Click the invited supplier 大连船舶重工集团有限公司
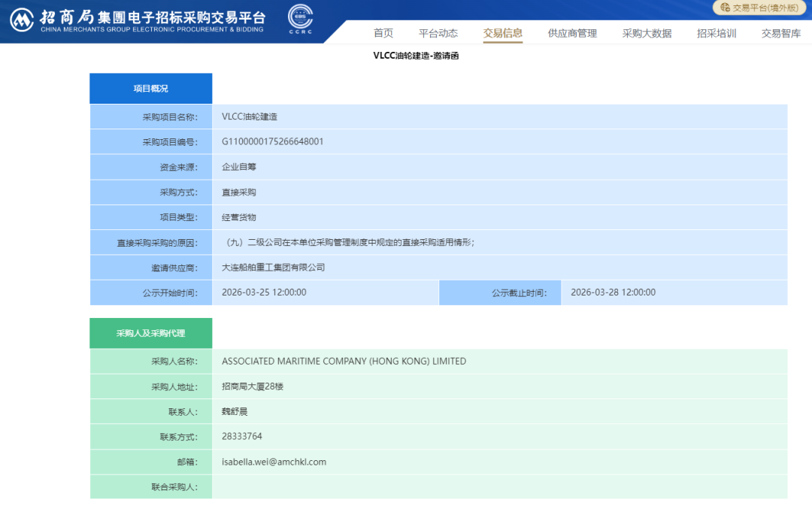Screen dimensions: 812x509 coord(273,267)
